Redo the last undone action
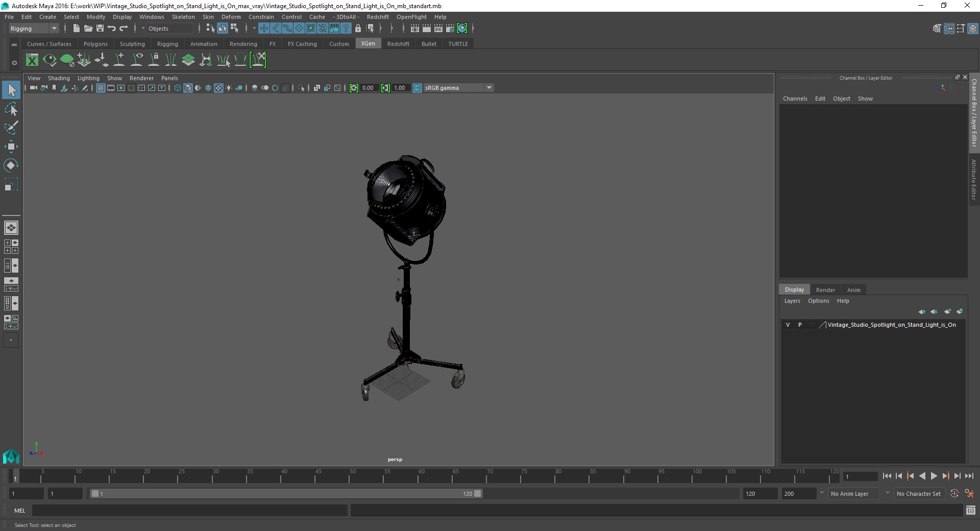 click(124, 29)
